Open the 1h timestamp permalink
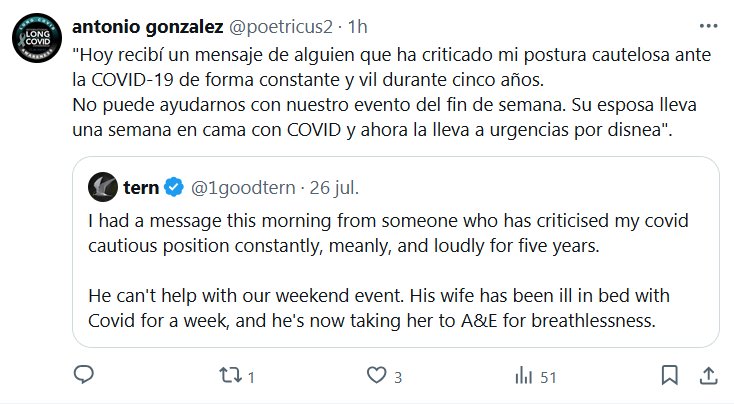The image size is (734, 404). pos(355,22)
